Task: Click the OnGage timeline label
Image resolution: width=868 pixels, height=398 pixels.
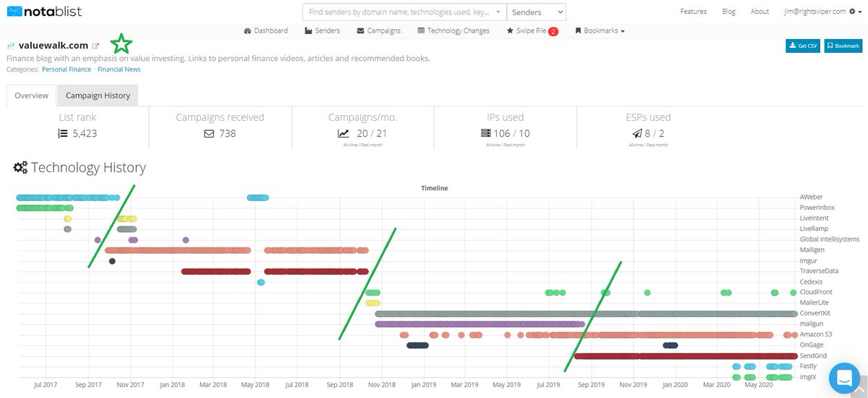Action: tap(812, 345)
